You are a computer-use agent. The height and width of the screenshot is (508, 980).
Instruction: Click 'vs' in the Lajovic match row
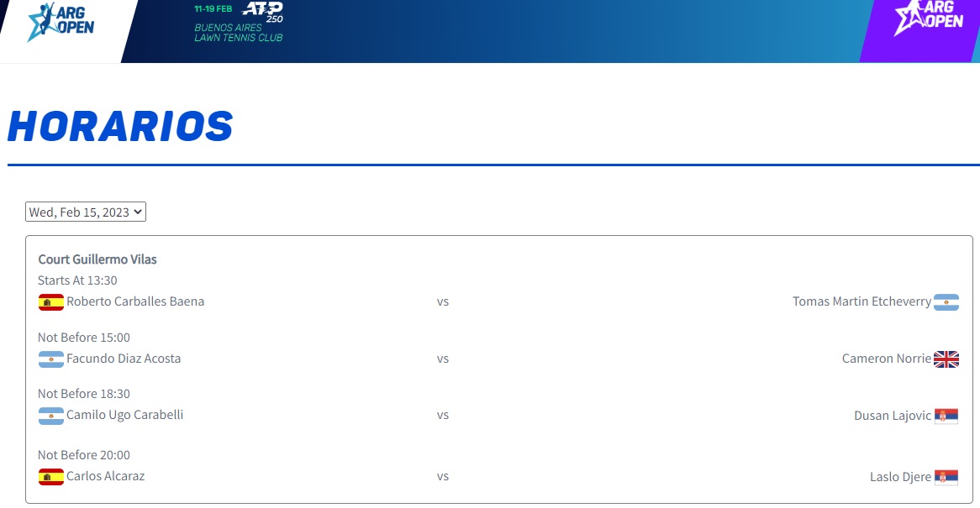tap(442, 415)
